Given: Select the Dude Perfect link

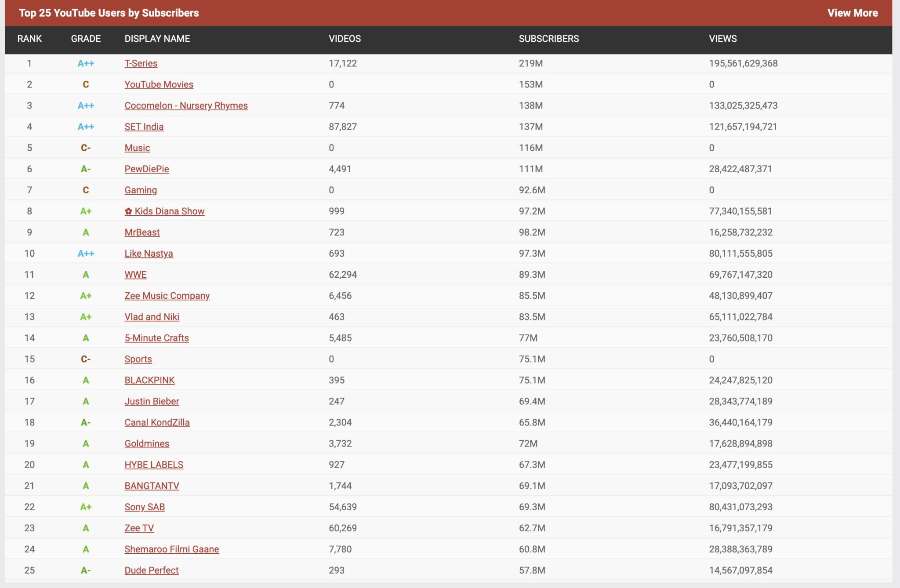Looking at the screenshot, I should [x=151, y=570].
